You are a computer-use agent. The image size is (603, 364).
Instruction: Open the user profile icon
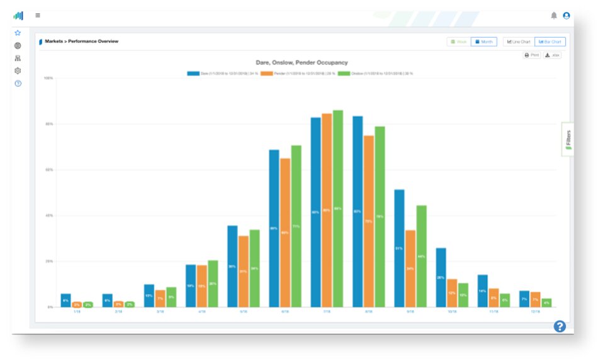click(566, 15)
